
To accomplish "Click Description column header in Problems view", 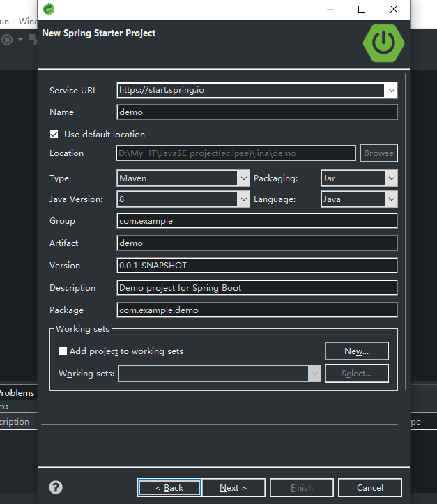I will click(x=15, y=421).
